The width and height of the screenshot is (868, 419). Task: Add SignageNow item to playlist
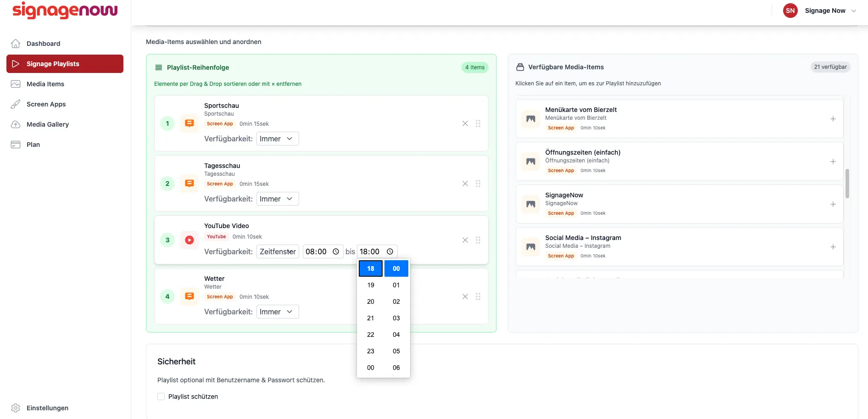coord(833,204)
